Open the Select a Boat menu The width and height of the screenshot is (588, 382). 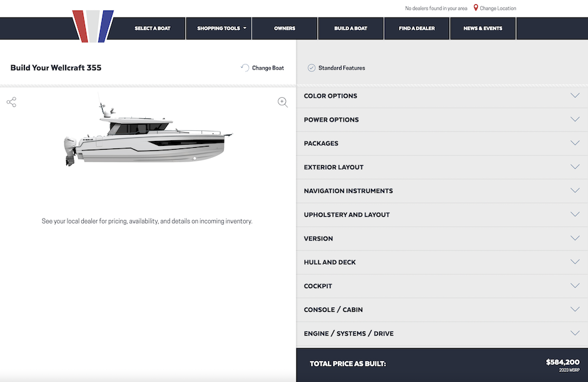153,28
